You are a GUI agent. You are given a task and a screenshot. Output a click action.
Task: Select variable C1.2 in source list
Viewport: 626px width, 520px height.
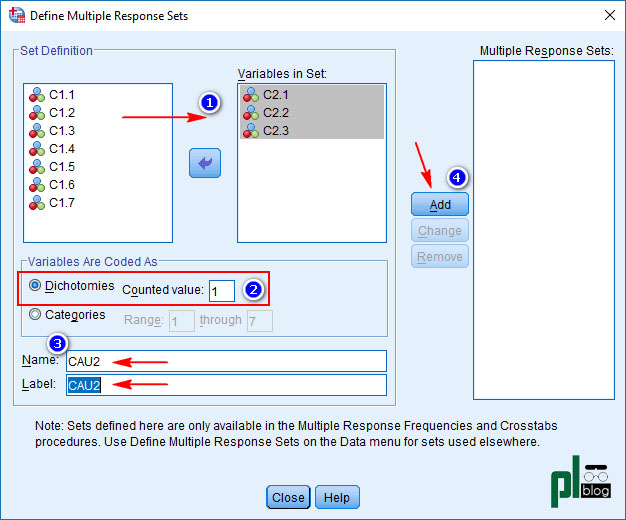(x=61, y=113)
